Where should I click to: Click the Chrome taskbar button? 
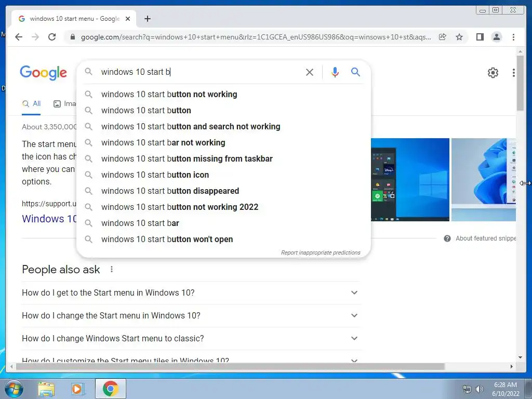(110, 389)
